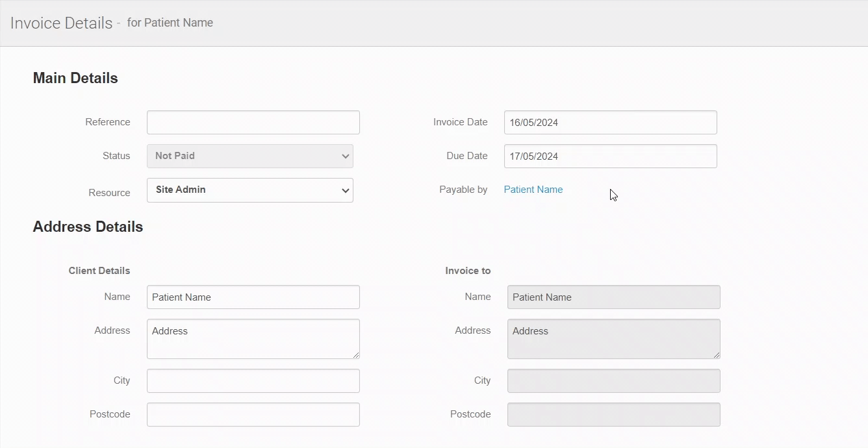This screenshot has width=868, height=448.
Task: Click the Payable by label
Action: point(463,190)
